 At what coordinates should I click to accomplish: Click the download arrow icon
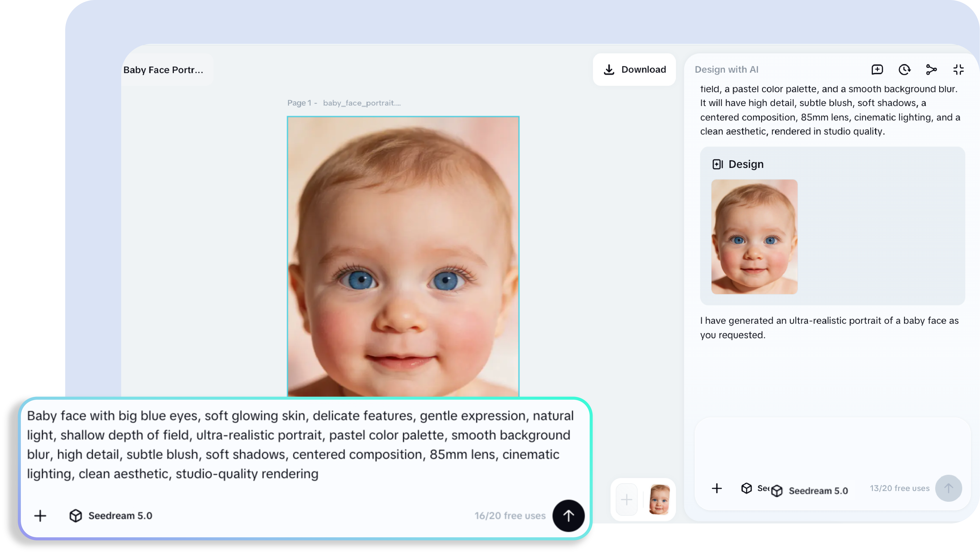(609, 70)
